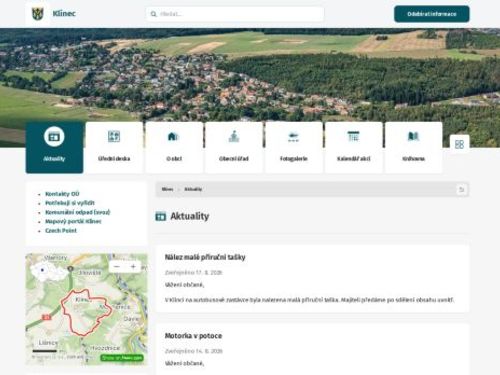Open the Kalendář akcí tile
500x375 pixels.
pyautogui.click(x=354, y=147)
